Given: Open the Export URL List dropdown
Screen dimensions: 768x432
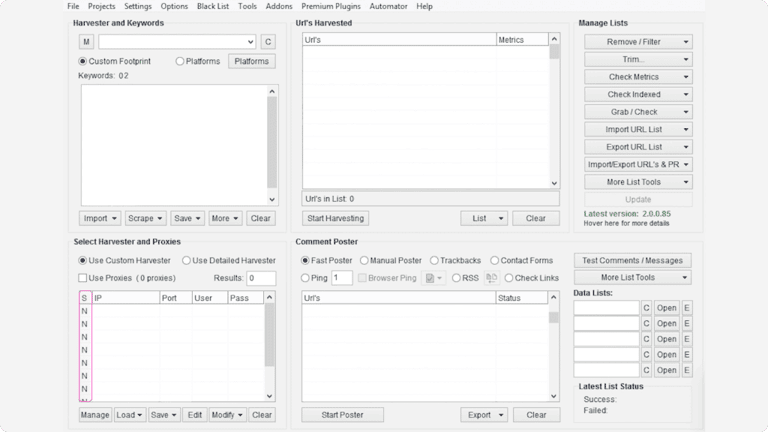Looking at the screenshot, I should click(638, 147).
